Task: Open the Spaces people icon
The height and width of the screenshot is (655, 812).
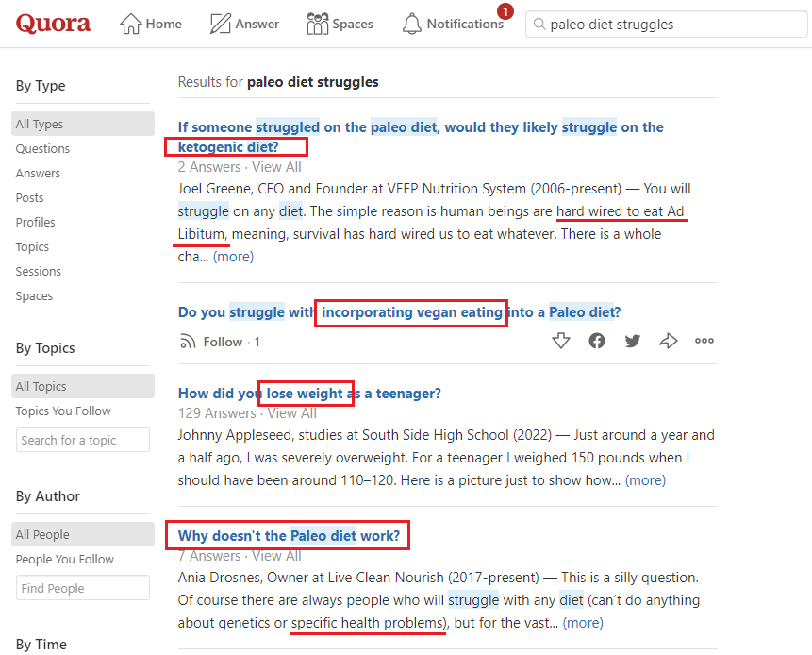Action: tap(318, 24)
